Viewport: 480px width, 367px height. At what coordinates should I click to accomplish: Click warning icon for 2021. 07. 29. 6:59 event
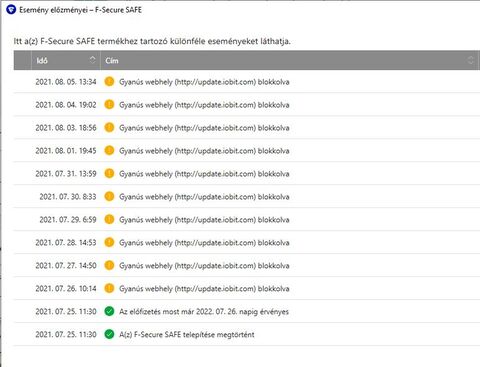(x=109, y=219)
